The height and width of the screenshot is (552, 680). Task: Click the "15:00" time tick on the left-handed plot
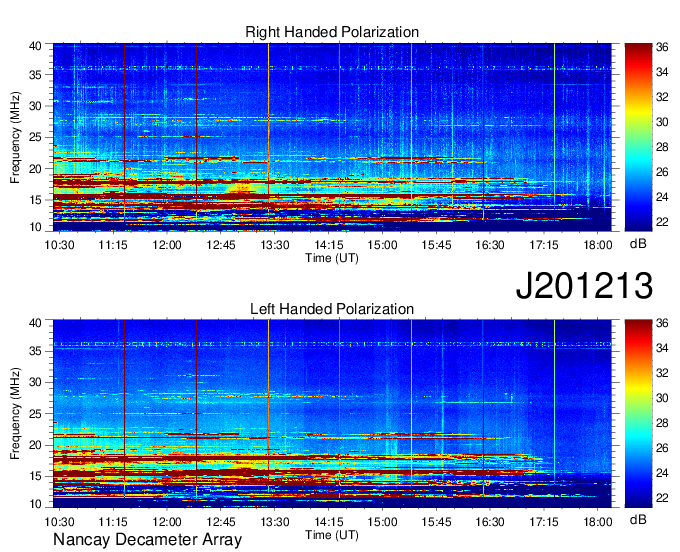382,522
